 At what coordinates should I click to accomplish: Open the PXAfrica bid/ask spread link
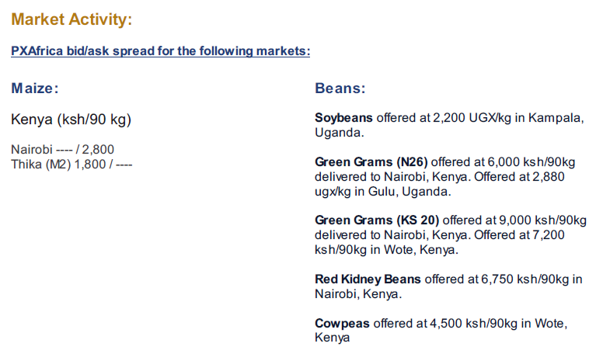[x=160, y=51]
